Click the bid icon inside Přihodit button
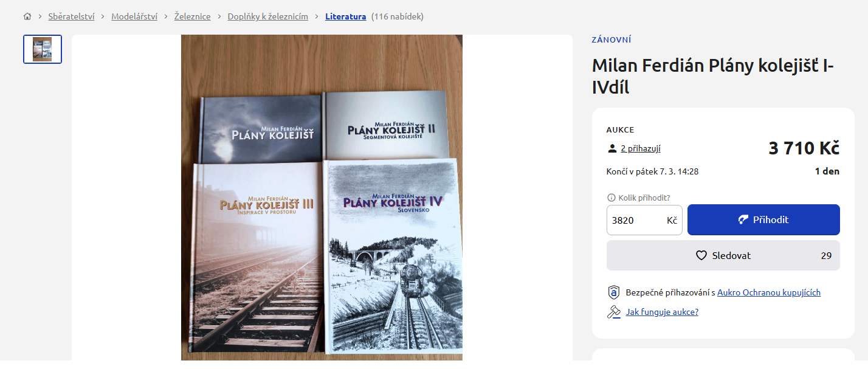The width and height of the screenshot is (868, 369). 743,219
